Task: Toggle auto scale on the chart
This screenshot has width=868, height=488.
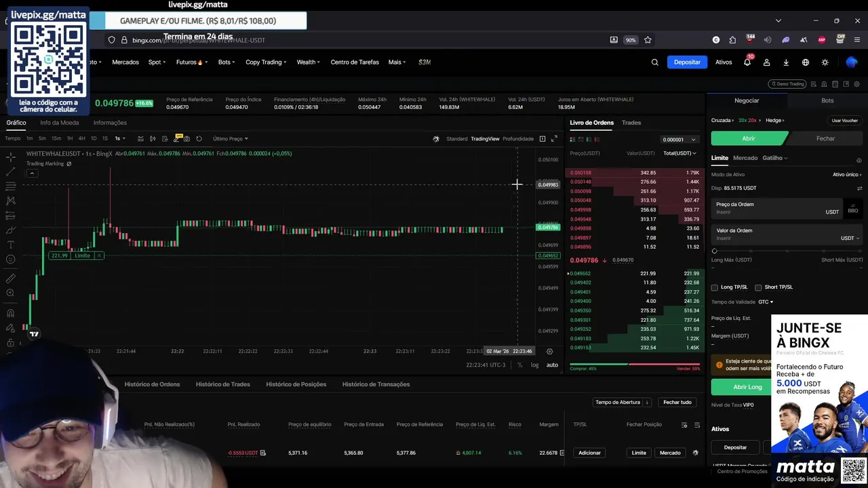Action: [x=552, y=365]
